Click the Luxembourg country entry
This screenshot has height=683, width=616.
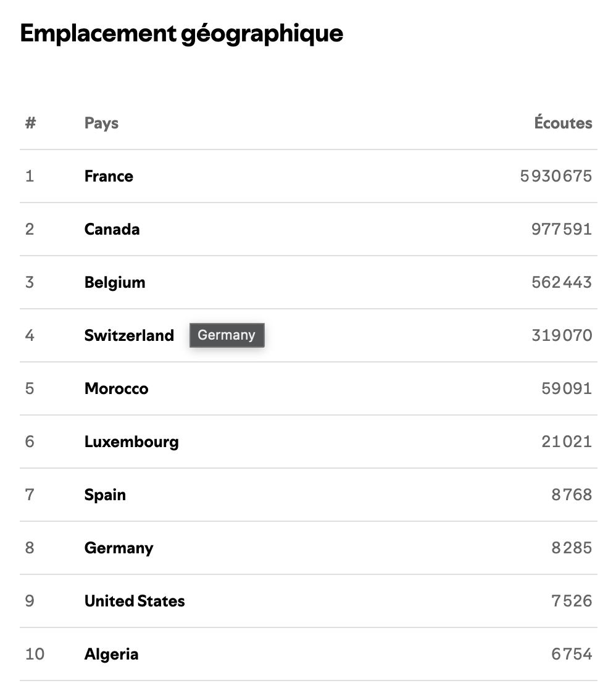pos(131,442)
